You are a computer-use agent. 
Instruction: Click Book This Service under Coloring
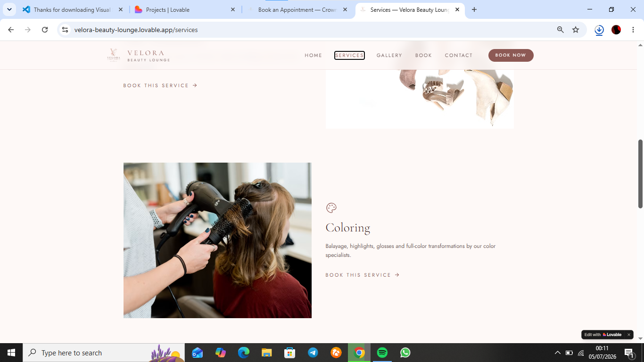[363, 275]
